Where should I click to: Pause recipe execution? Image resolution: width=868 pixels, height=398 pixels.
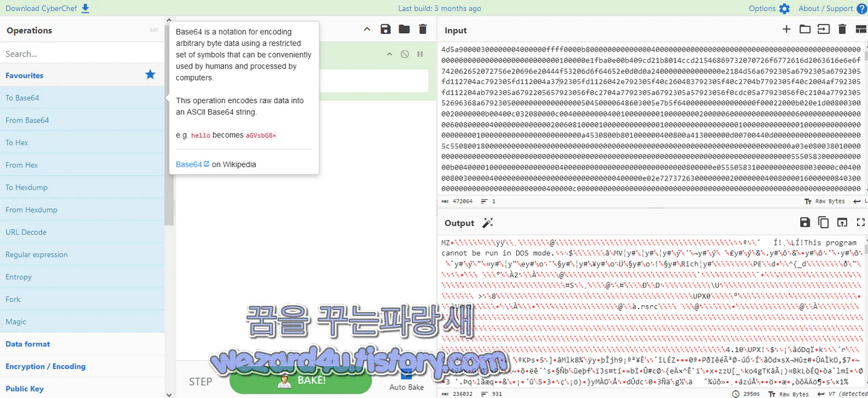419,54
